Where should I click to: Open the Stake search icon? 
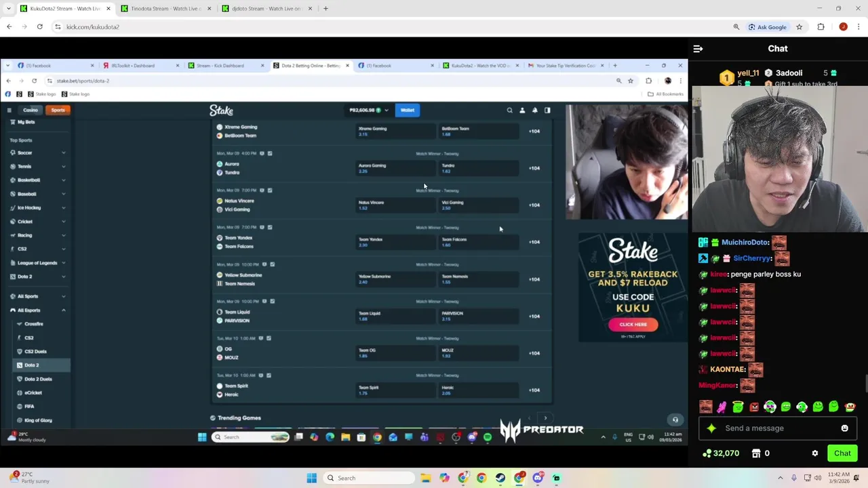pyautogui.click(x=509, y=110)
